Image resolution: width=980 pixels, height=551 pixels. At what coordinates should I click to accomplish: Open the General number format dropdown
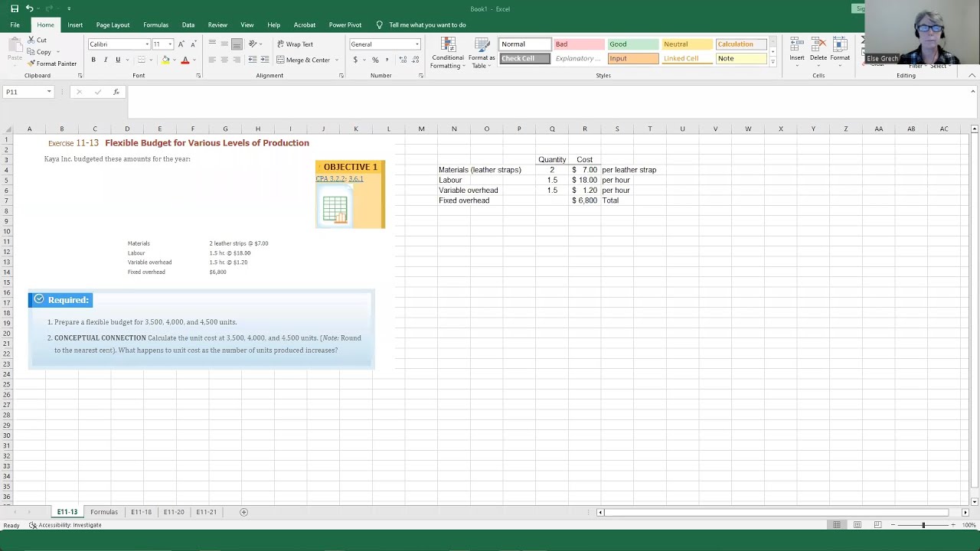point(416,44)
